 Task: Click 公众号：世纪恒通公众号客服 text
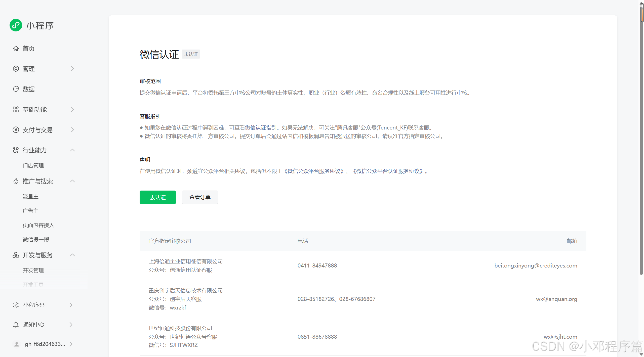click(183, 337)
